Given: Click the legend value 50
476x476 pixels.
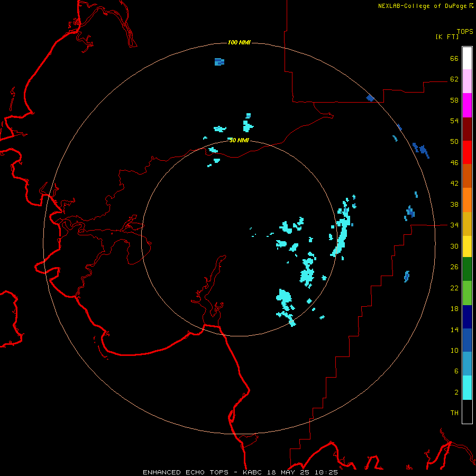Looking at the screenshot, I should point(454,141).
